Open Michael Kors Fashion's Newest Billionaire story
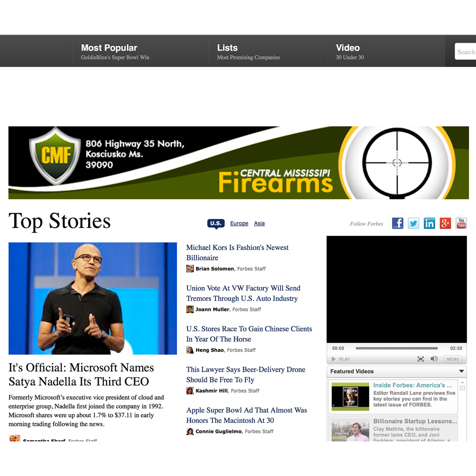476x476 pixels. [237, 253]
